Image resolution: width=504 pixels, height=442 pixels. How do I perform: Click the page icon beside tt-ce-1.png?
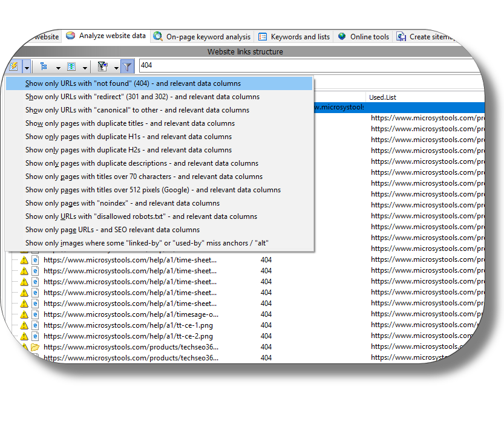click(35, 325)
